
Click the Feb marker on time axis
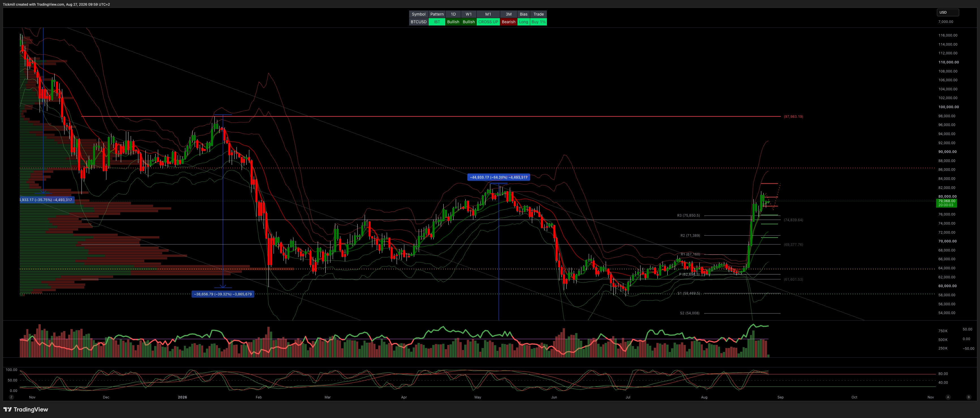pyautogui.click(x=259, y=397)
